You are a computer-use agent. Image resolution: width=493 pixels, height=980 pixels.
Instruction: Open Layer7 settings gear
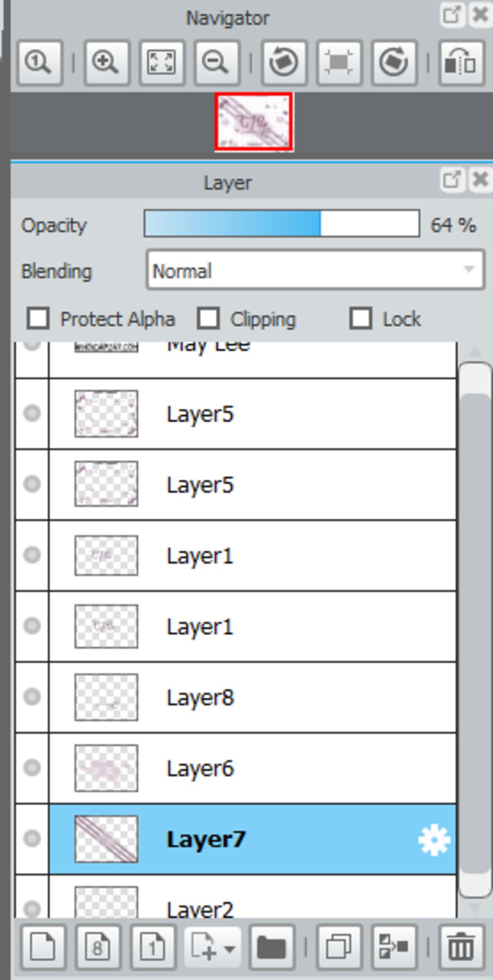coord(434,840)
